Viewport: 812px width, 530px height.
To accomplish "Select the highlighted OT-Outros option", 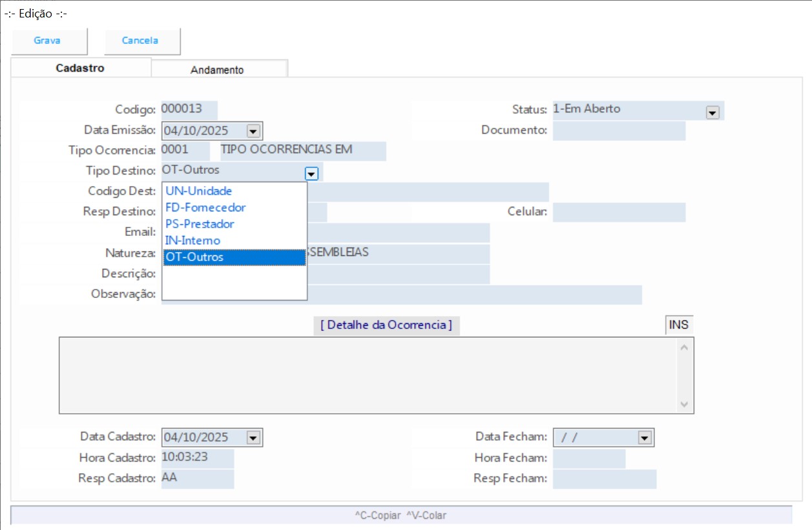I will pyautogui.click(x=234, y=257).
